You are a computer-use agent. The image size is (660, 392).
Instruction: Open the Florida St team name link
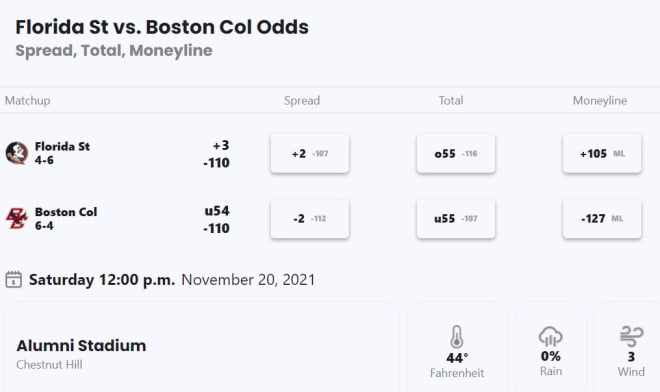[62, 147]
